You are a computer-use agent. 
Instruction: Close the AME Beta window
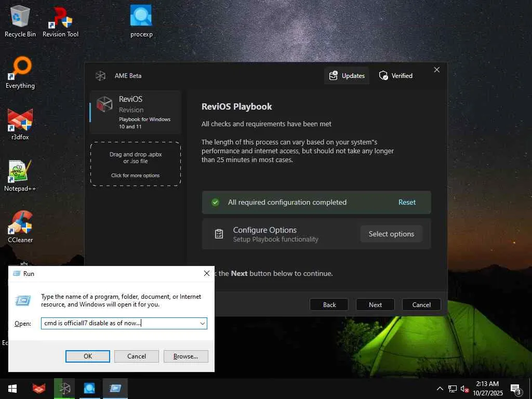point(436,70)
